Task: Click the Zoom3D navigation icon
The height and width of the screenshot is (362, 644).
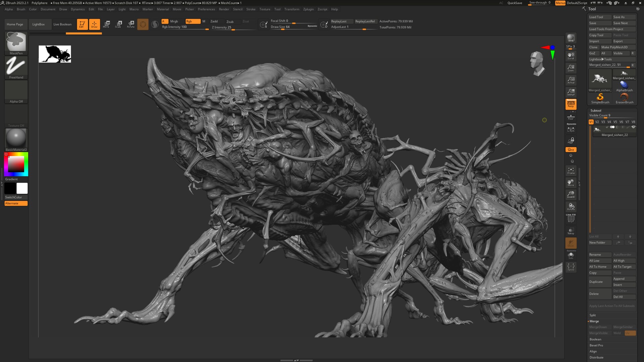Action: click(571, 195)
